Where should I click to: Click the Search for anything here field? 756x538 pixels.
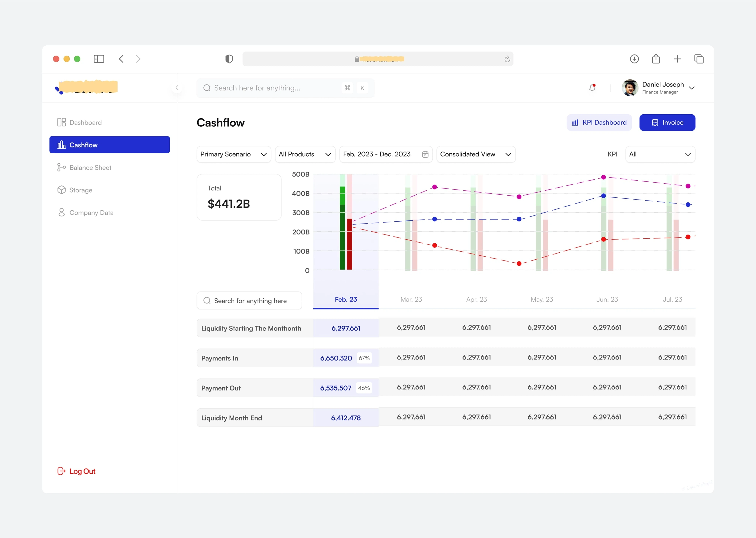pyautogui.click(x=250, y=301)
